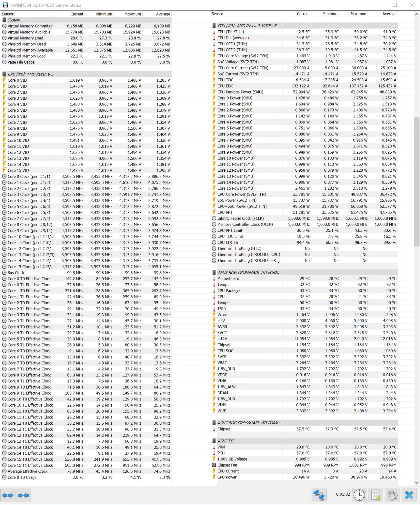Select the 1.00V SB Voltage row
The image size is (420, 505).
tap(304, 459)
